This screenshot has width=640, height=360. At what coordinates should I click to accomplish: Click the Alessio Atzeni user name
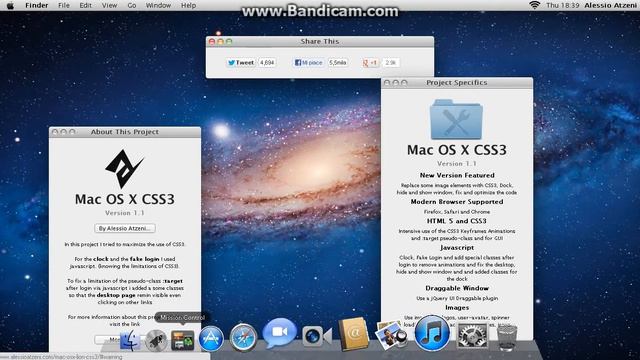coord(610,5)
